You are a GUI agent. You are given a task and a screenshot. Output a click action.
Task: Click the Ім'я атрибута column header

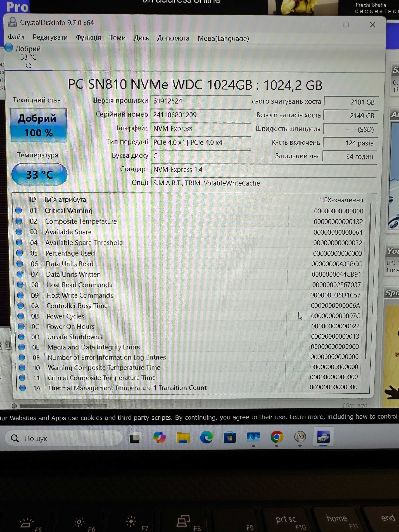click(65, 199)
